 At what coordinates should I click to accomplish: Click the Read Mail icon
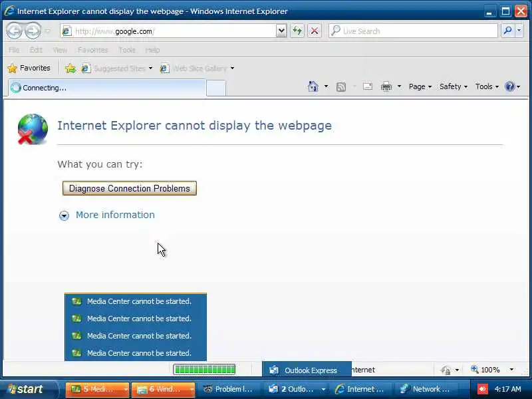click(x=368, y=86)
